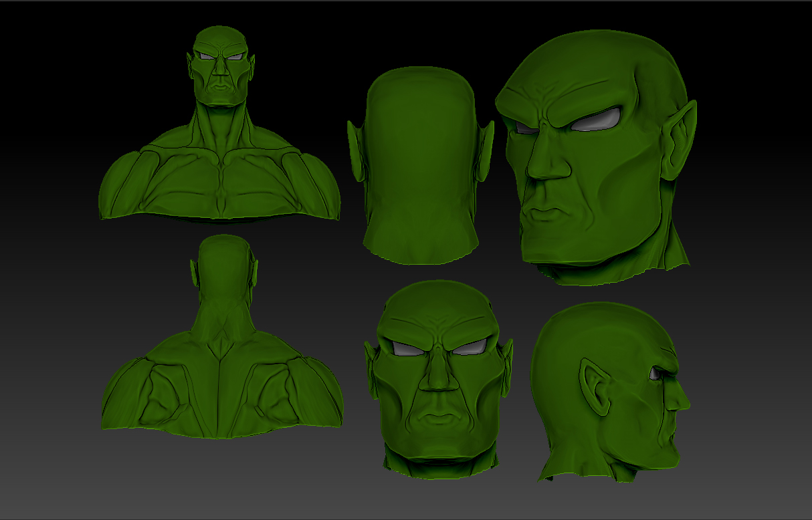Click the nose on the front-facing head close-up
This screenshot has height=520, width=812.
click(x=437, y=376)
